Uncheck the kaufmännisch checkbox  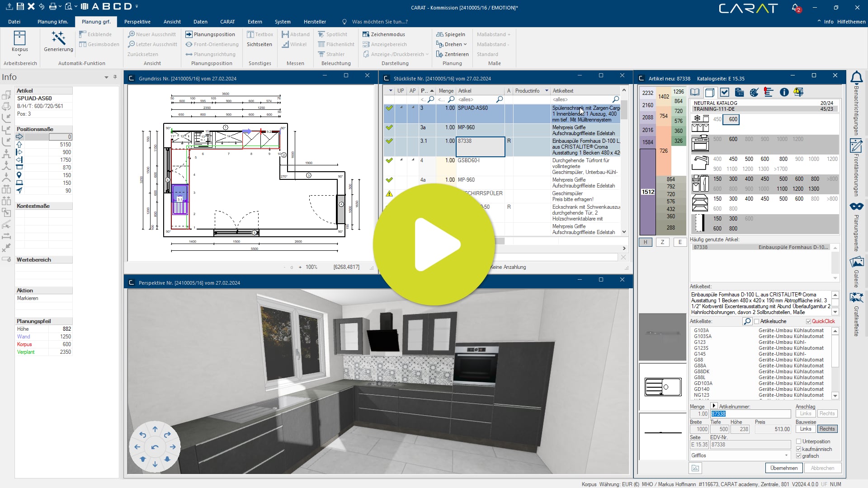click(799, 449)
